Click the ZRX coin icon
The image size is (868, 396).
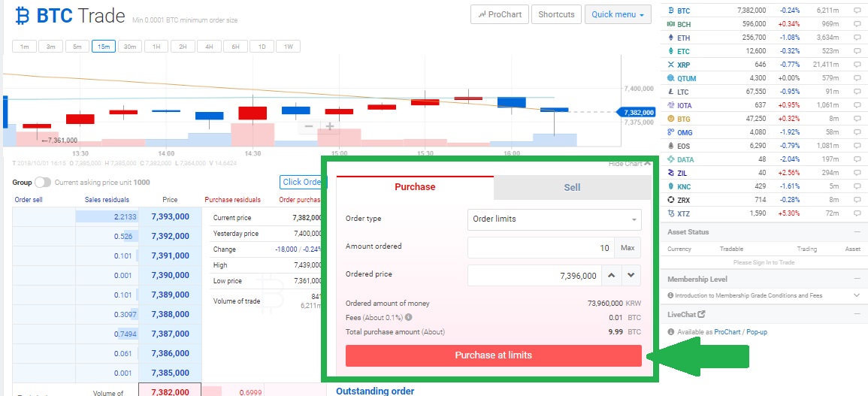[x=671, y=200]
